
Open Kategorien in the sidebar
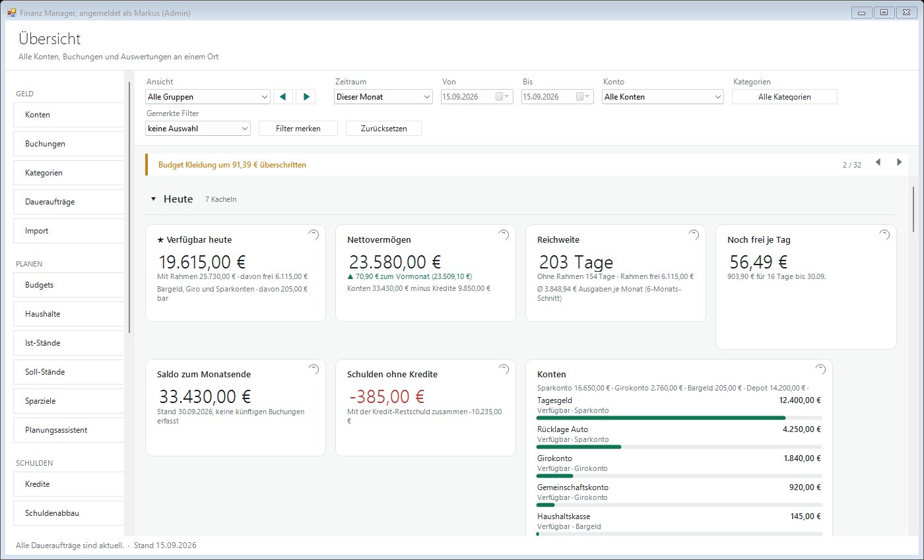click(68, 173)
